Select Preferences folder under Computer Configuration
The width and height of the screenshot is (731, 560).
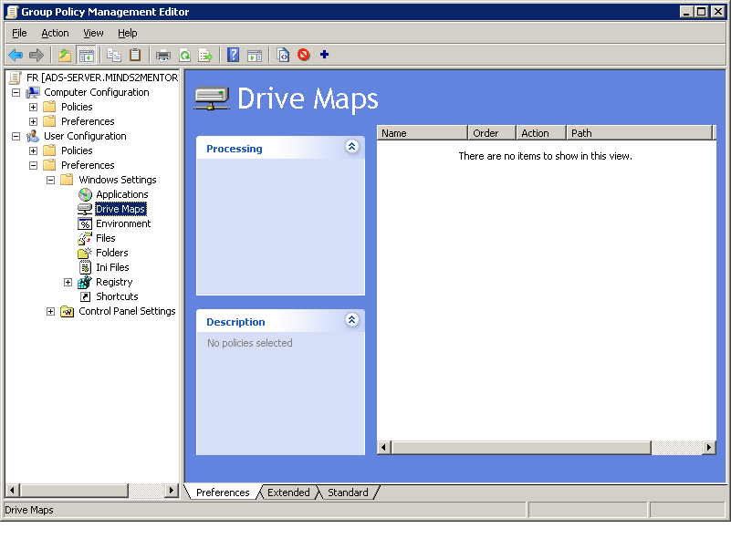tap(88, 121)
